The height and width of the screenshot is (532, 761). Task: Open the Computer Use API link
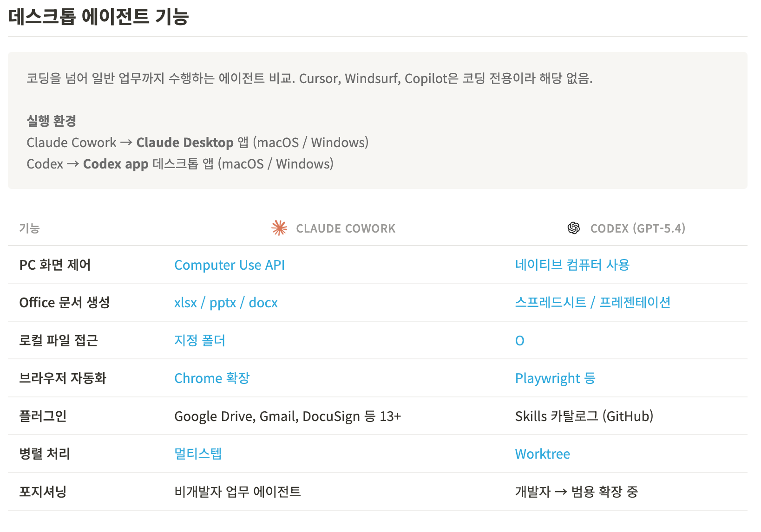(230, 265)
